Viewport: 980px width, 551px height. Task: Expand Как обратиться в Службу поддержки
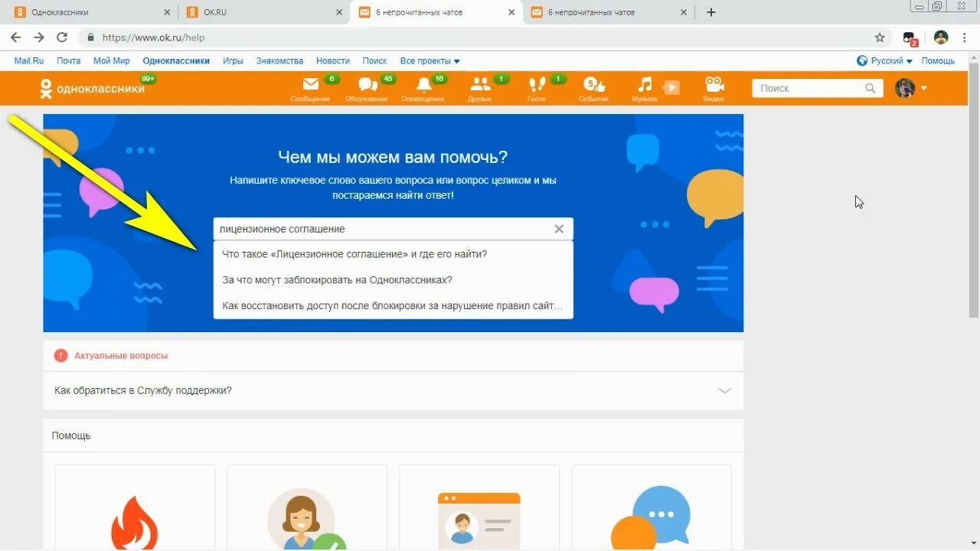[x=394, y=390]
